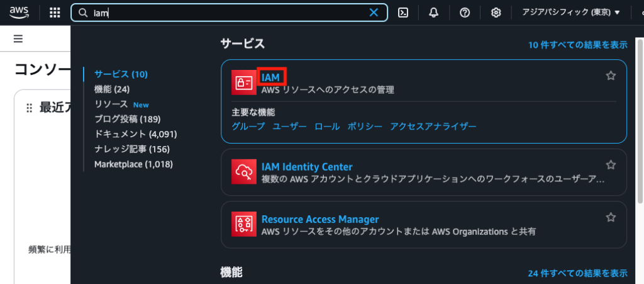Expand the アジアパシフィック (東京) region dropdown
Screen dimensions: 644x284
pos(571,13)
